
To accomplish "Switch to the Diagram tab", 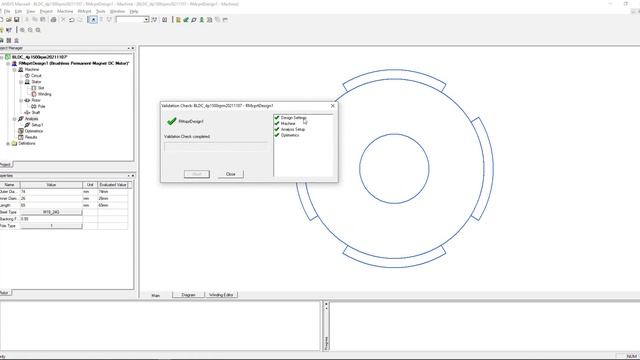I will pyautogui.click(x=188, y=295).
